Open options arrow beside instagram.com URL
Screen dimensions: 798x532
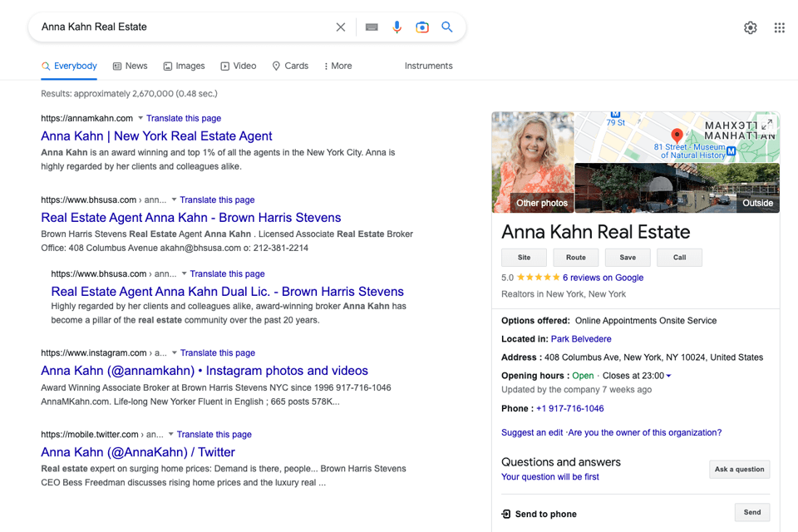(175, 352)
